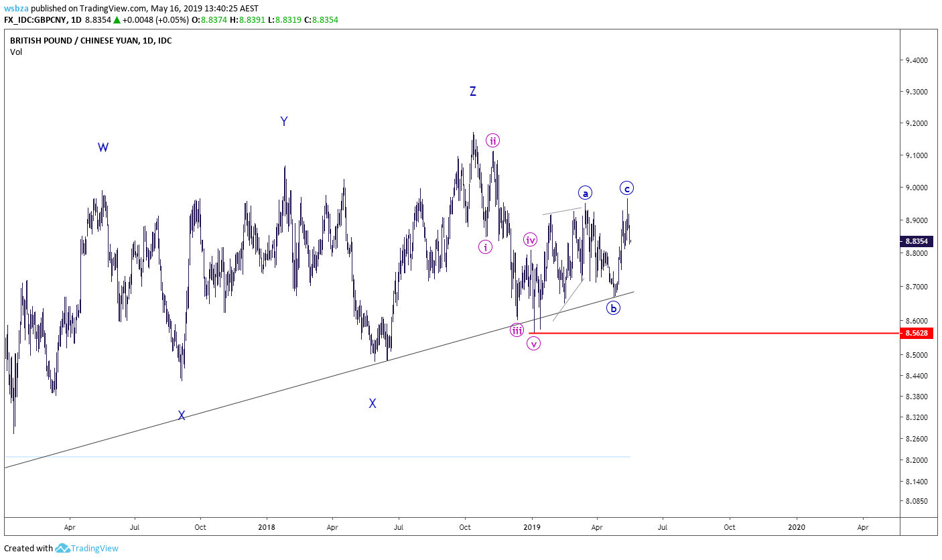Select the circled 'iii' magenta wave label
The image size is (942, 560).
517,330
